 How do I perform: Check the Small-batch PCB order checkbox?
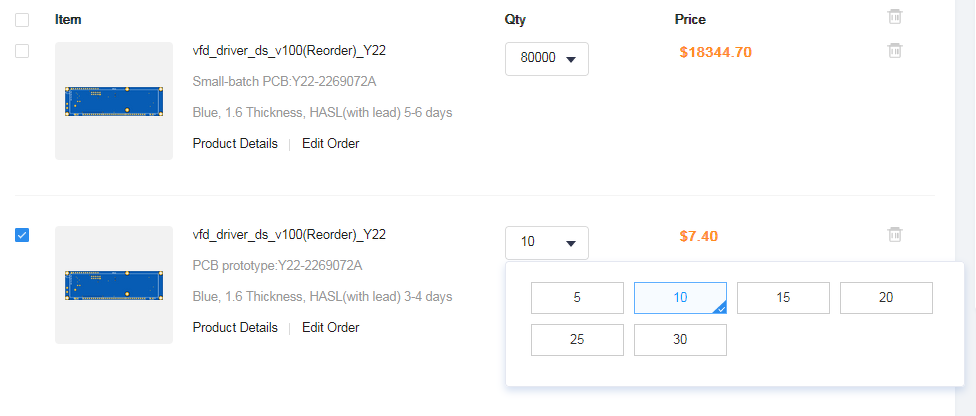tap(22, 51)
